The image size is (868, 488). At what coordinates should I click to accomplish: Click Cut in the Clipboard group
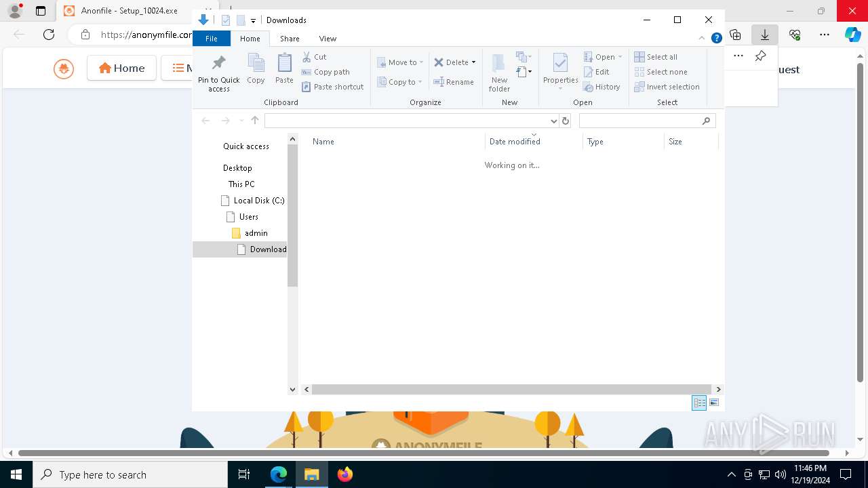(x=314, y=57)
